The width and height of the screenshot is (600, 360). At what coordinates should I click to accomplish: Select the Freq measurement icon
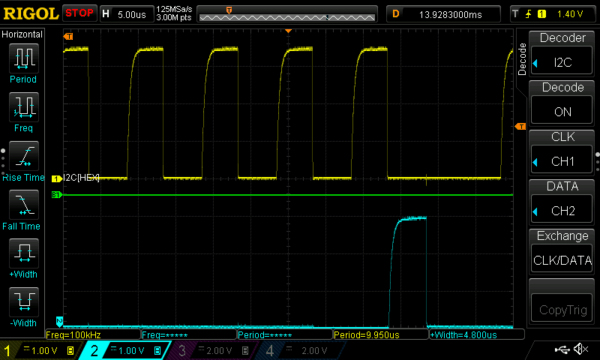[24, 107]
